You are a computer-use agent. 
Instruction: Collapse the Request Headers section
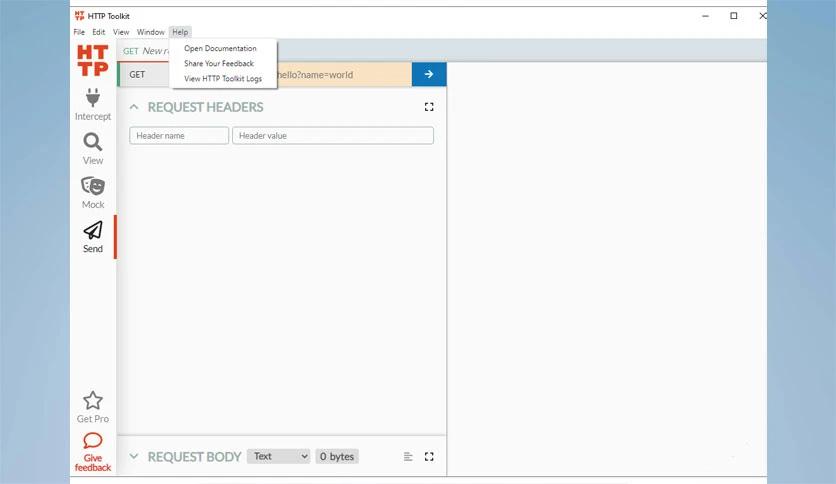pos(134,107)
